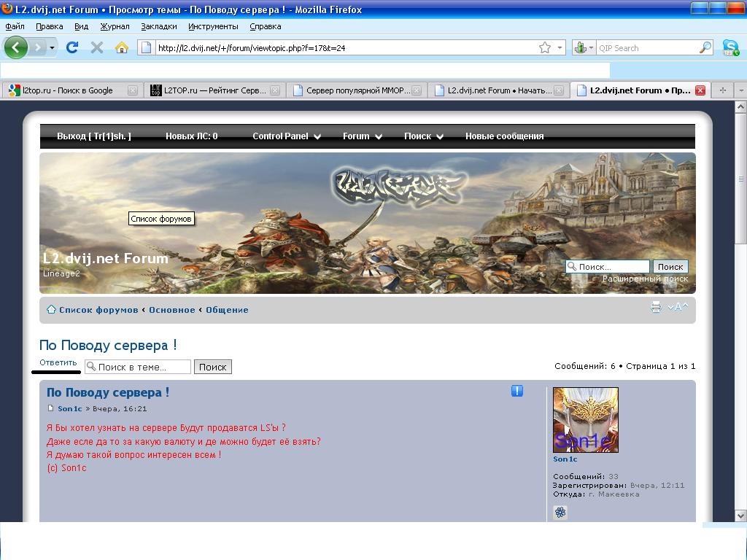Click the URL address field
The height and width of the screenshot is (560, 747).
point(347,48)
